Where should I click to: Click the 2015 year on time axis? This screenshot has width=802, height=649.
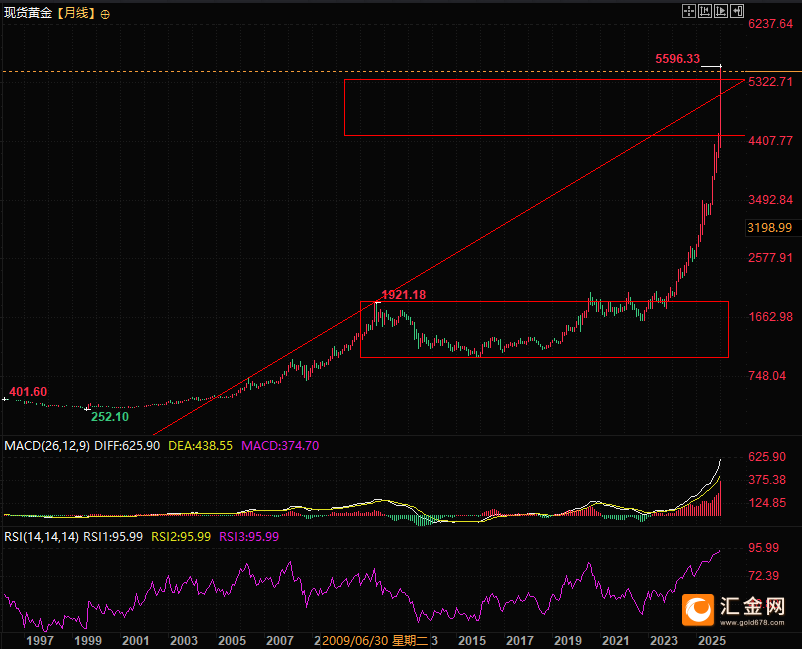pos(472,641)
